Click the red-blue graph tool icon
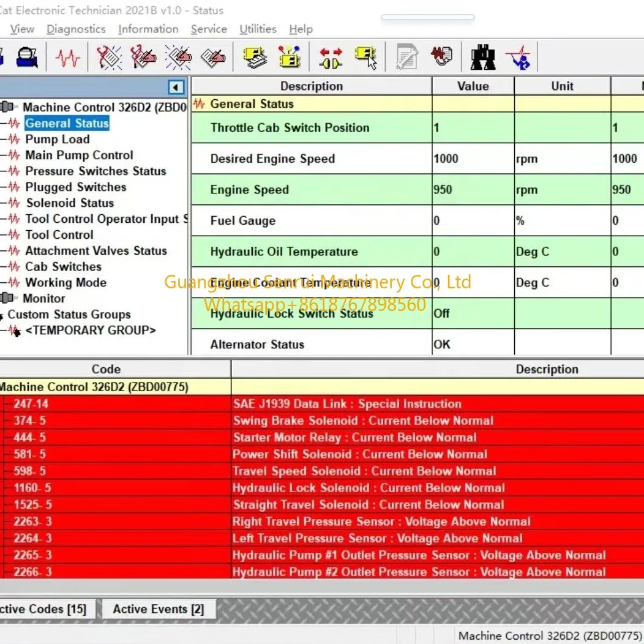Viewport: 644px width, 644px height. point(519,57)
